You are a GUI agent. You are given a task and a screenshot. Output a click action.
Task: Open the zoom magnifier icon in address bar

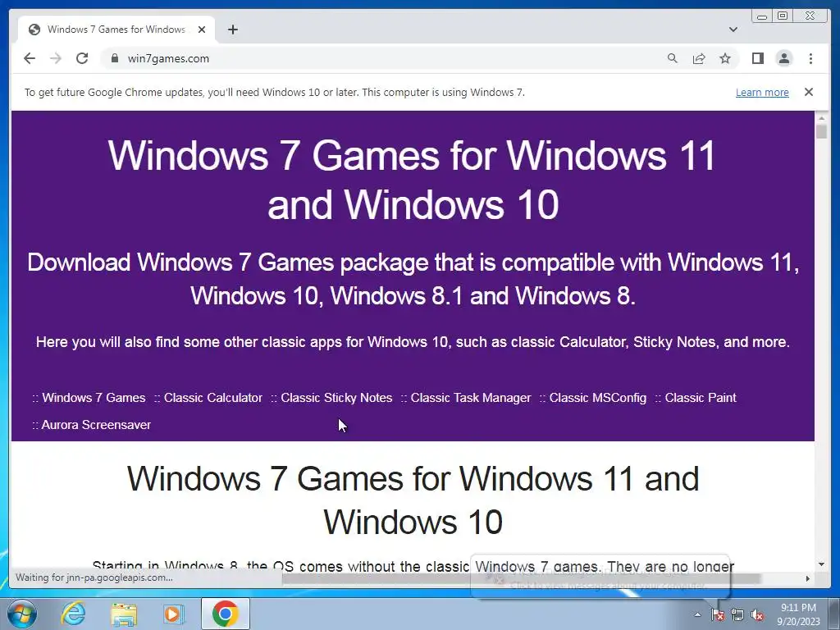point(673,58)
